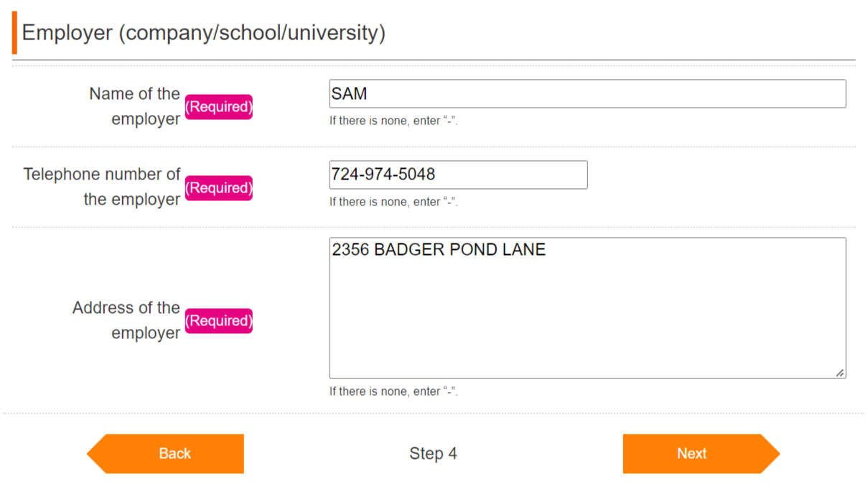This screenshot has width=868, height=484.
Task: Select the "Address of the employer" label
Action: 126,320
